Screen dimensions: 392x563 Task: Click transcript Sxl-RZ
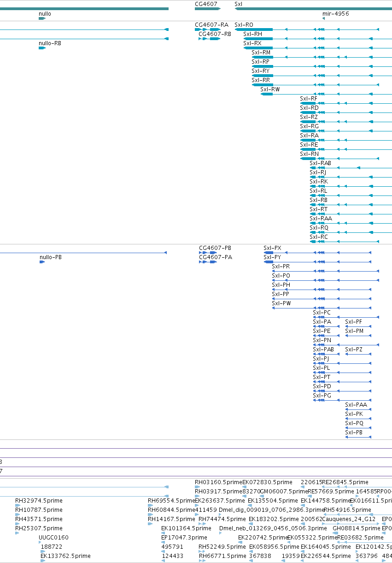click(x=309, y=117)
